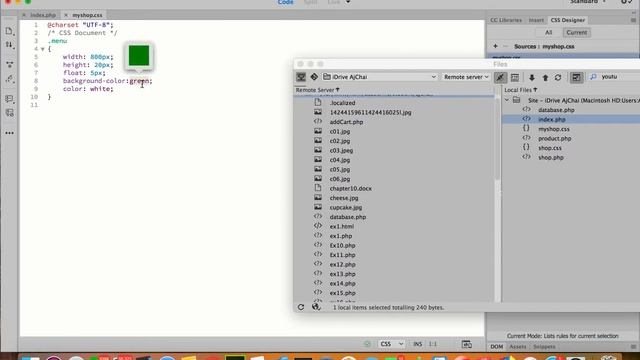Open more tools ellipsis in left toolbar
Image resolution: width=640 pixels, height=360 pixels.
(9, 133)
